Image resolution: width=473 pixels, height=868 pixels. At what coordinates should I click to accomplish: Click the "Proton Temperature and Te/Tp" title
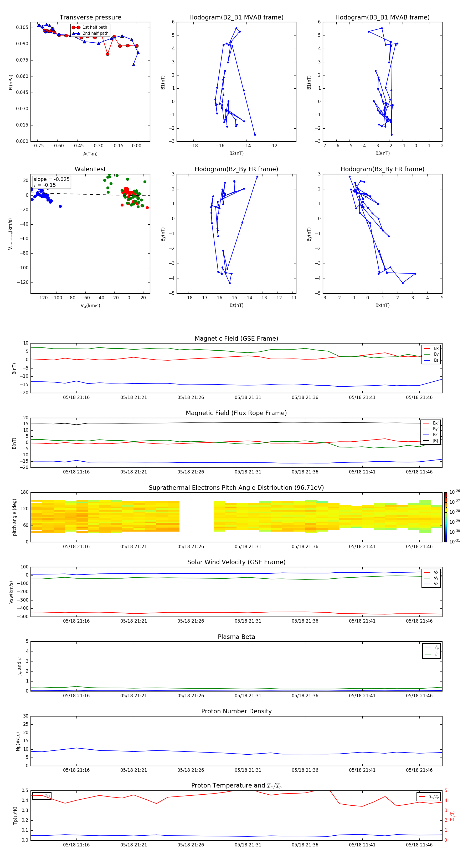[x=236, y=785]
